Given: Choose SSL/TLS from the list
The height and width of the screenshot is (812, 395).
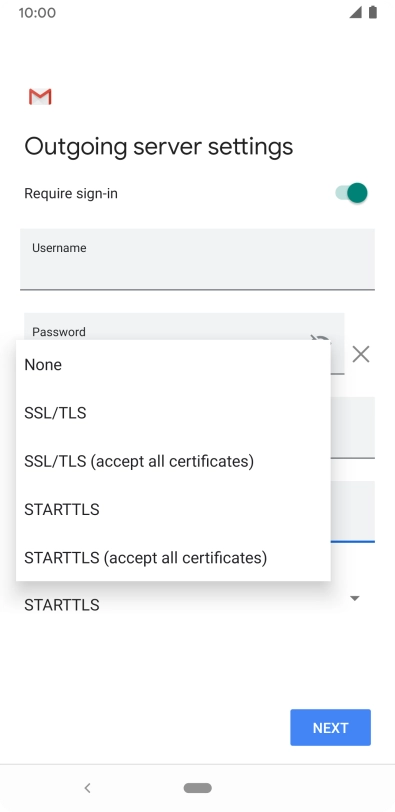Looking at the screenshot, I should pyautogui.click(x=173, y=413).
